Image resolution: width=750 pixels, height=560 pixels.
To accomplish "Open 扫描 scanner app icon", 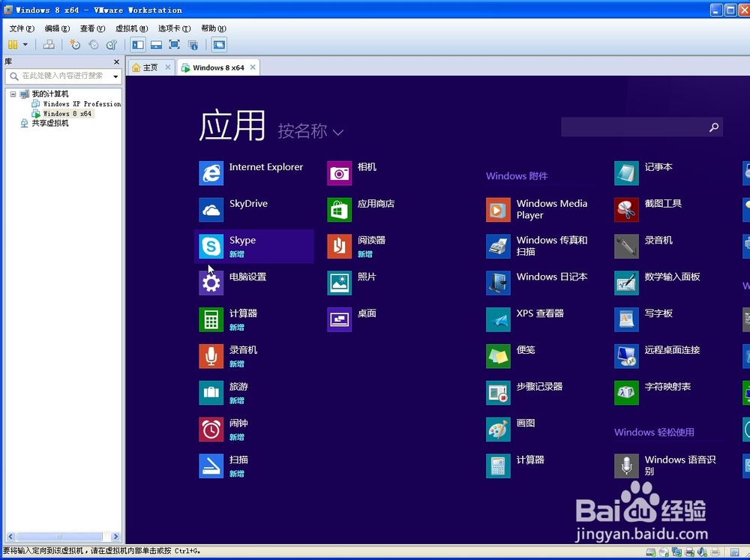I will [211, 466].
